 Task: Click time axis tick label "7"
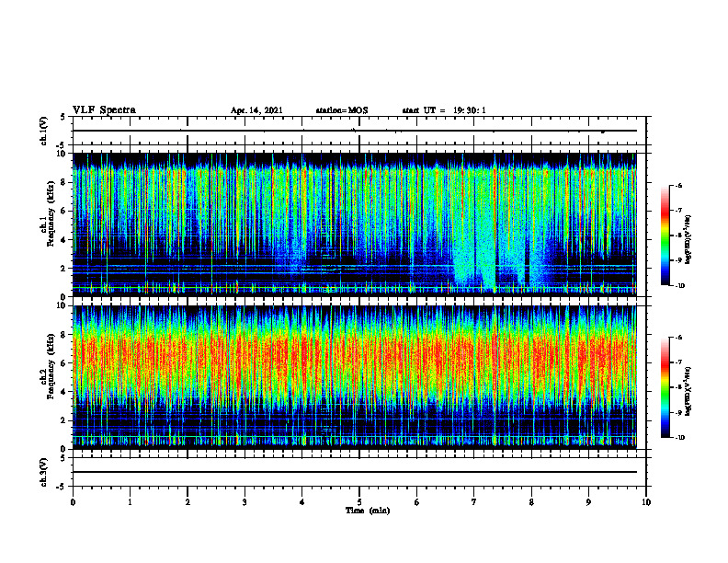(x=474, y=502)
